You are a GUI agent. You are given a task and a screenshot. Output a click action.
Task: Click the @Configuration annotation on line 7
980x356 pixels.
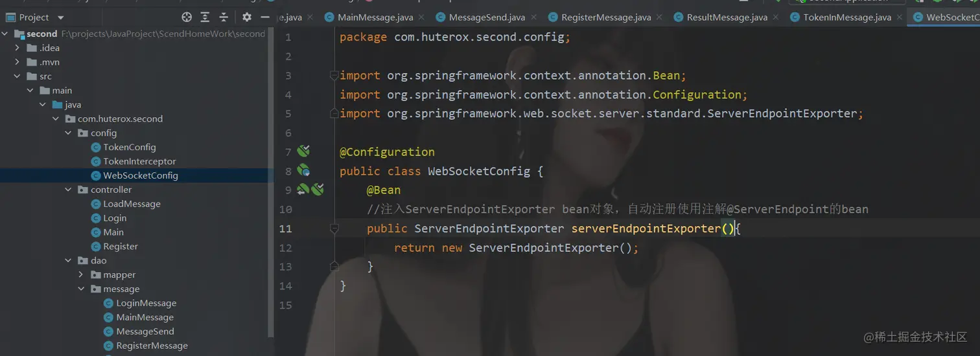[387, 152]
